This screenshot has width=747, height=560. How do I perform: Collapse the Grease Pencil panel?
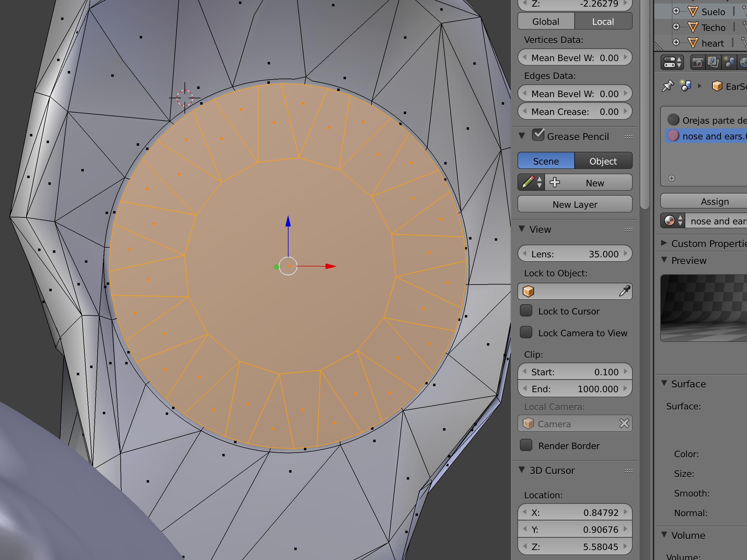522,136
